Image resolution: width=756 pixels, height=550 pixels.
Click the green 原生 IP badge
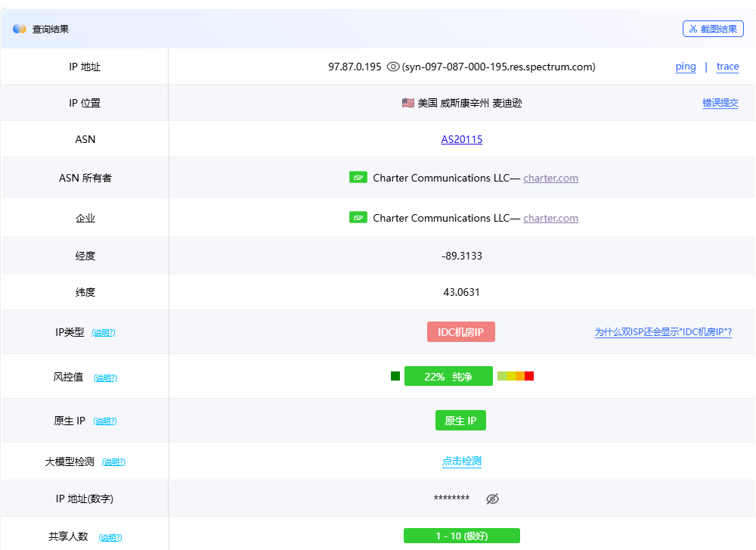click(460, 421)
